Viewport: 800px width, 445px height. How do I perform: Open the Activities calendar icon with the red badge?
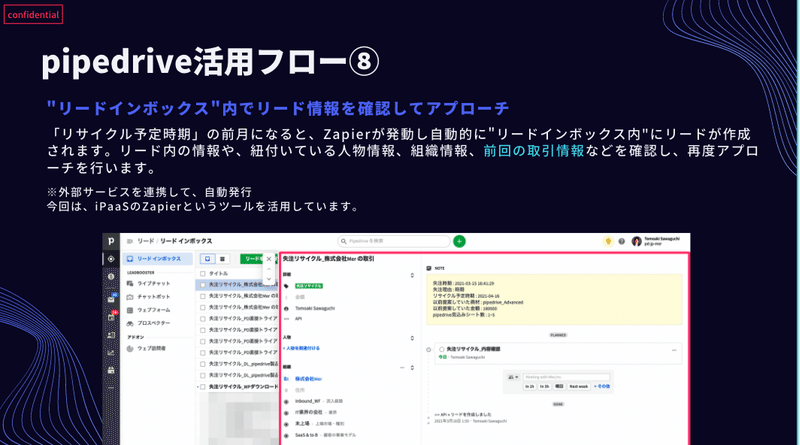111,316
